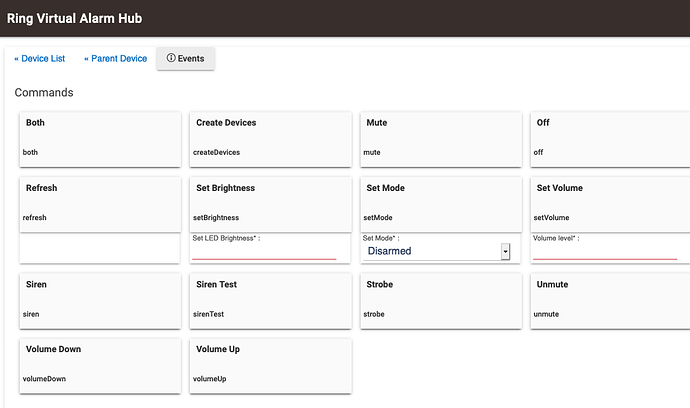Unmute the alarm hub
Image resolution: width=690 pixels, height=408 pixels.
coord(610,301)
